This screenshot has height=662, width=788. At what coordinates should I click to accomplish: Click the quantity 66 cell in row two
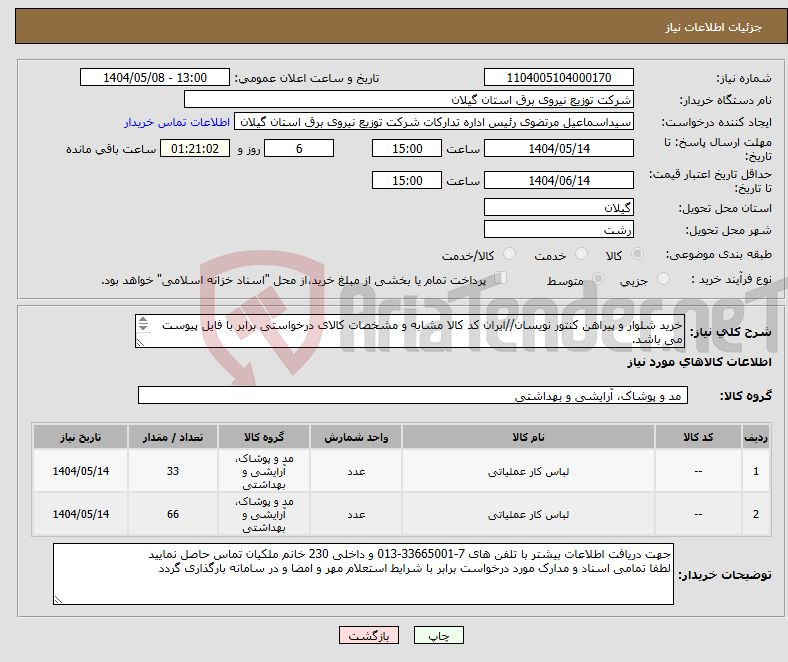173,515
